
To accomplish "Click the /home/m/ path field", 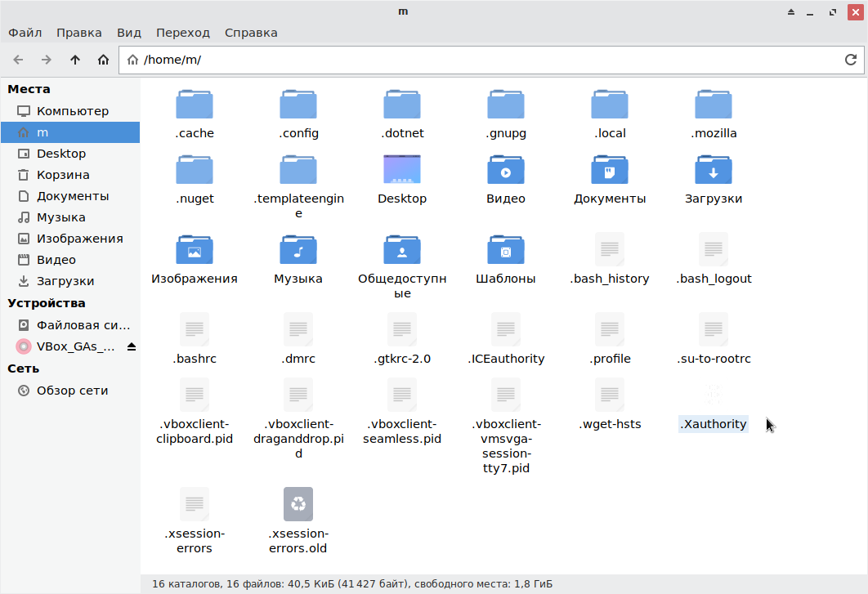I will (482, 60).
